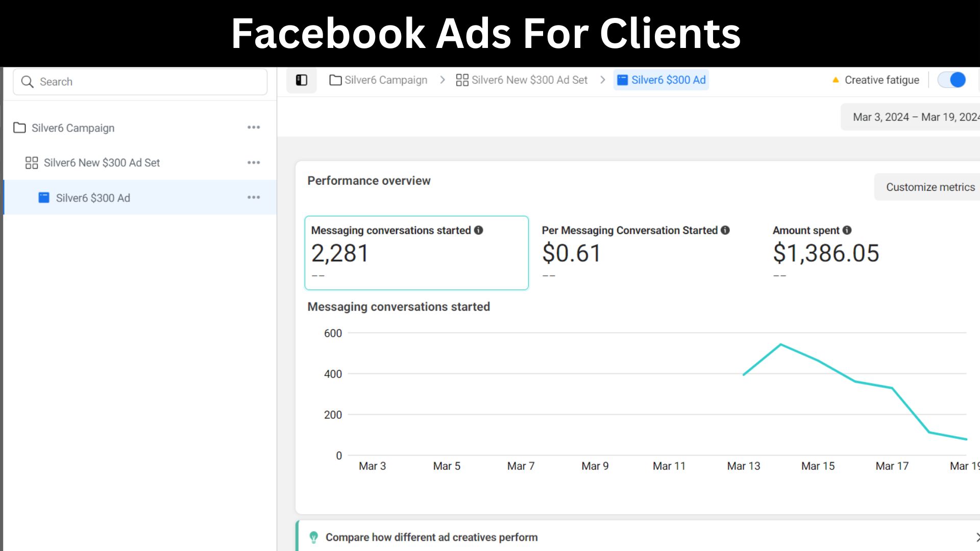This screenshot has width=980, height=551.
Task: Toggle the Silver6 $300 Ad on/off switch
Action: 952,80
